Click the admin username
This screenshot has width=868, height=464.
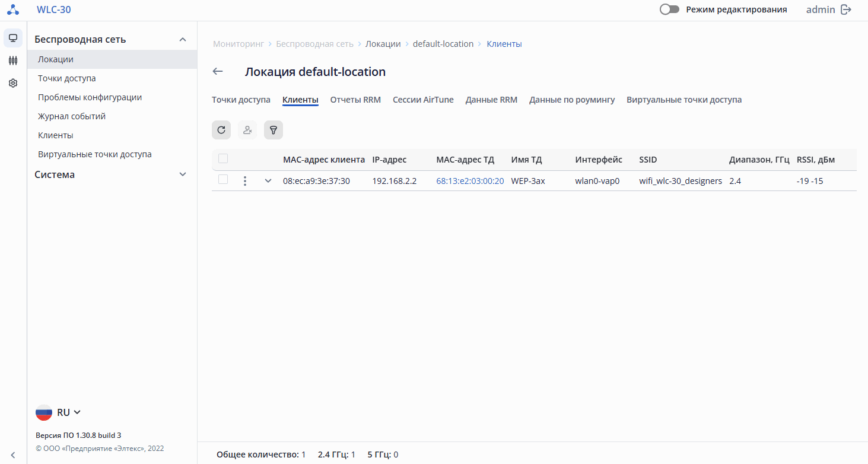(x=821, y=9)
